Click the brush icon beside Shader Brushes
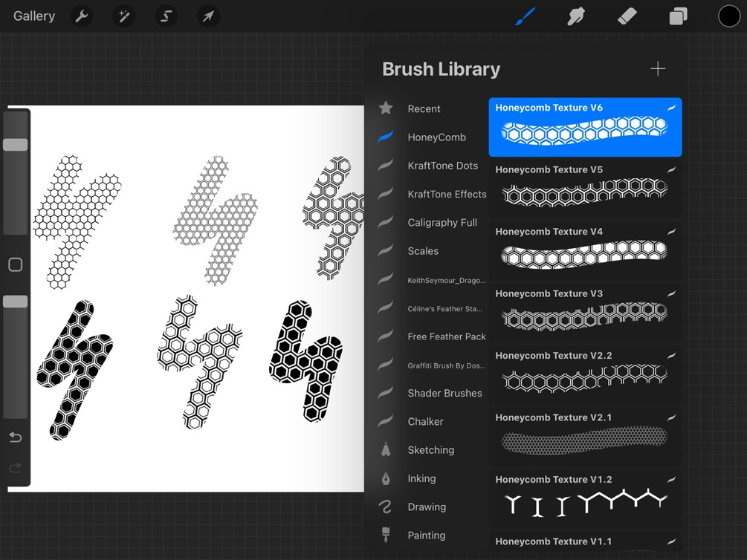Screen dimensions: 747x560 [x=386, y=393]
